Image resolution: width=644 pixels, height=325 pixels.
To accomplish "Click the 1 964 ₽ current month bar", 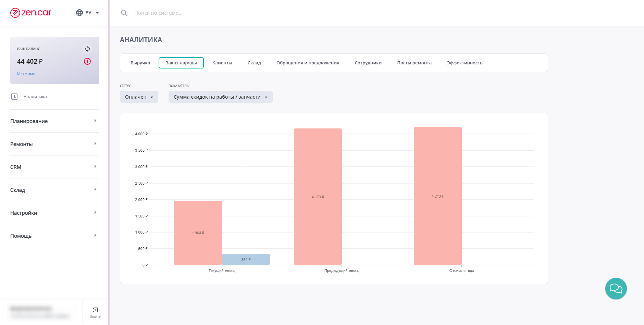I will 198,233.
